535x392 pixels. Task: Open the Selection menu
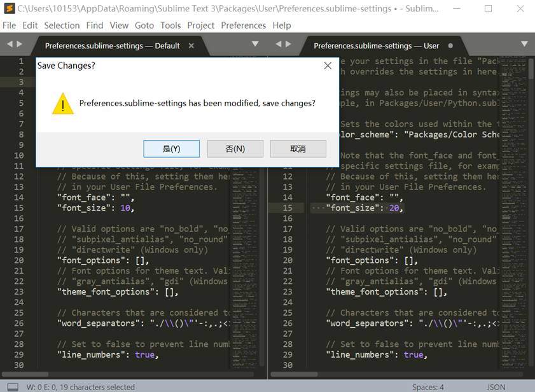click(x=62, y=25)
